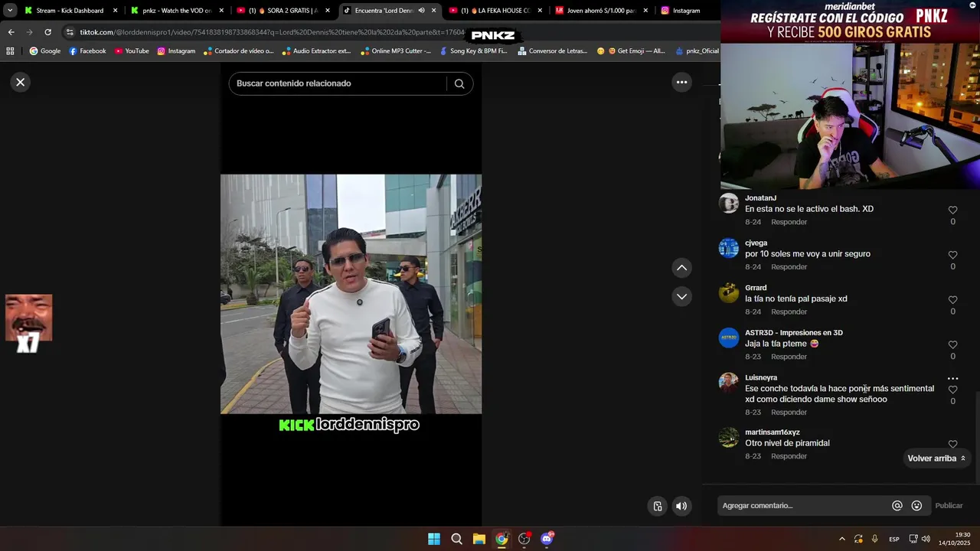Screen dimensions: 980x551
Task: Open cjvega's profile avatar
Action: click(x=729, y=248)
